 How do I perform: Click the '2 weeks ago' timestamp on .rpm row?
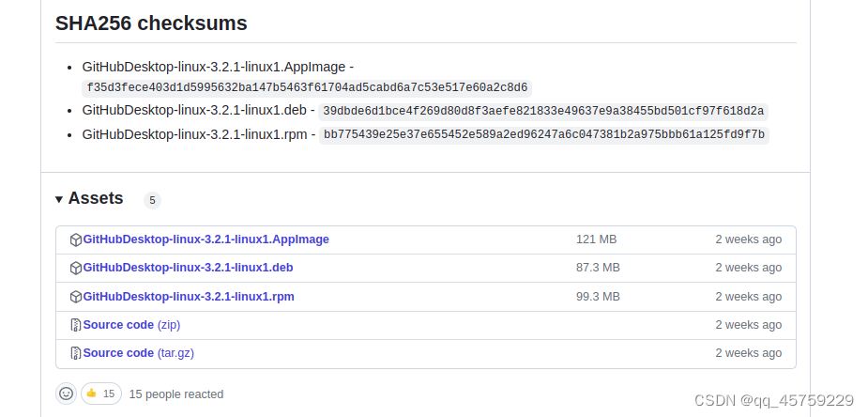(x=749, y=296)
